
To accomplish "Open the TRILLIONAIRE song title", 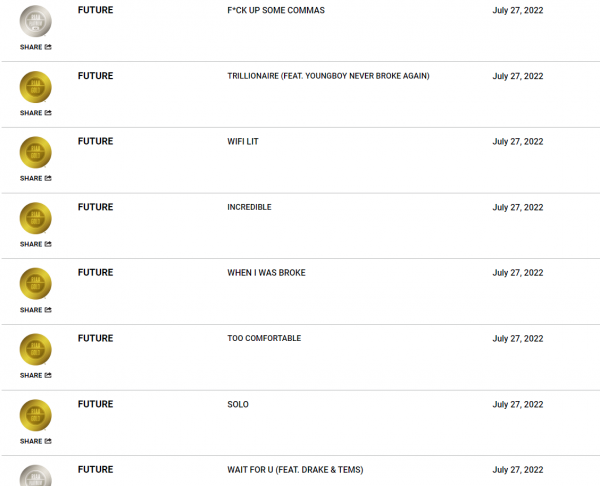I will pyautogui.click(x=328, y=76).
